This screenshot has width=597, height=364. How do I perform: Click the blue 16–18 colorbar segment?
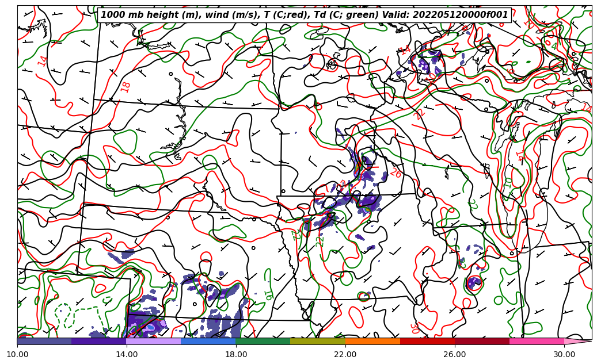pos(208,341)
